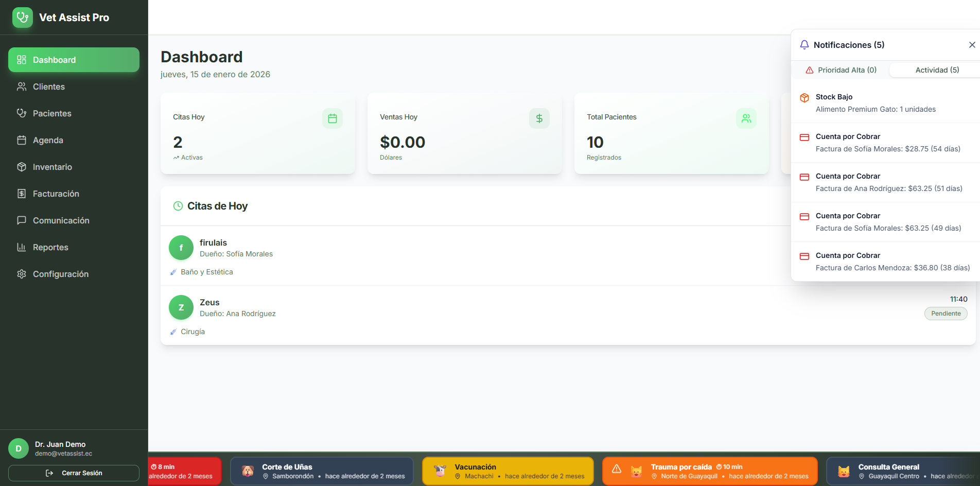Close the Notificaciones panel
Screen dimensions: 980x486
pyautogui.click(x=973, y=45)
